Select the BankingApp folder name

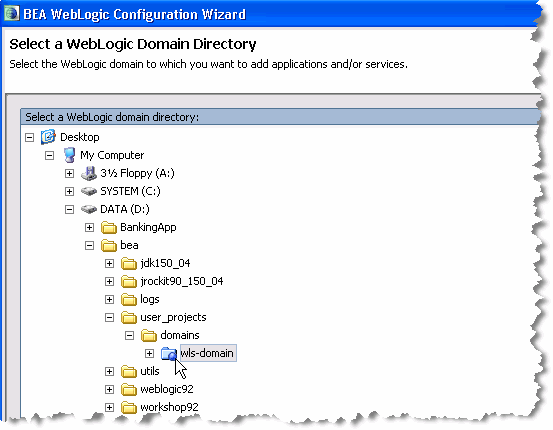click(148, 228)
